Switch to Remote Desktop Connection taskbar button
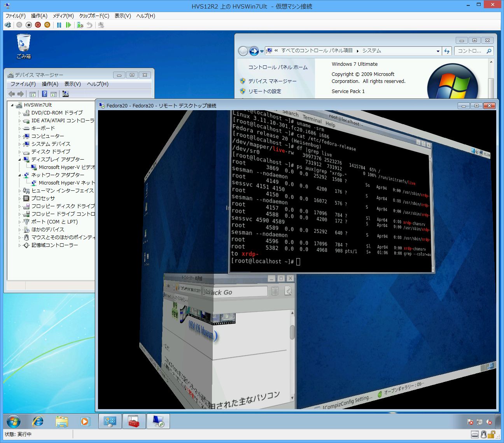Image resolution: width=504 pixels, height=443 pixels. (x=158, y=421)
